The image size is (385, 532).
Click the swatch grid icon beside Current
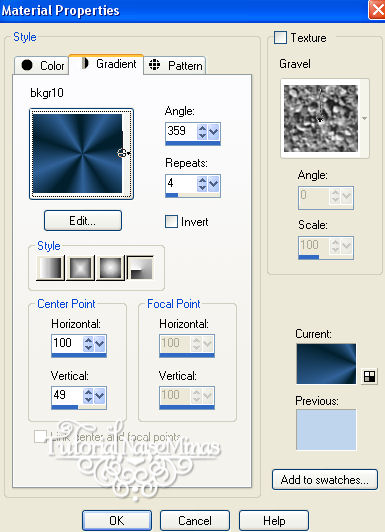click(x=369, y=376)
